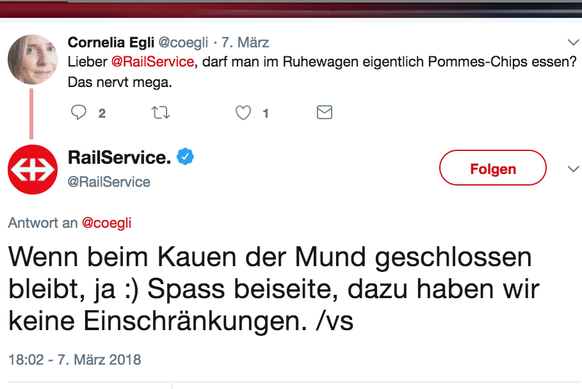Image resolution: width=582 pixels, height=389 pixels.
Task: Open the RailService red logo avatar
Action: click(33, 169)
